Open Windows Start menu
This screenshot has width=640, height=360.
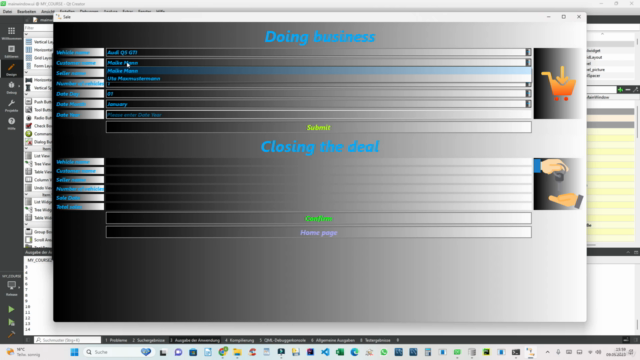pyautogui.click(x=74, y=352)
